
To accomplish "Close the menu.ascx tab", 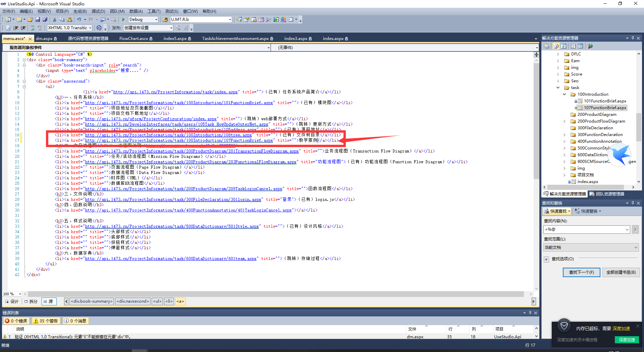I will (x=30, y=39).
